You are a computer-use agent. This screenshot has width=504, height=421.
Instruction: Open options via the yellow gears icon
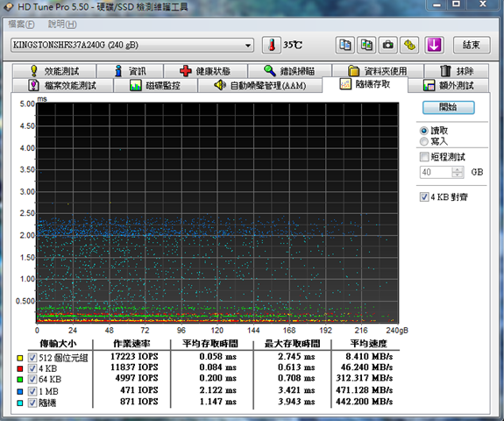tap(409, 45)
